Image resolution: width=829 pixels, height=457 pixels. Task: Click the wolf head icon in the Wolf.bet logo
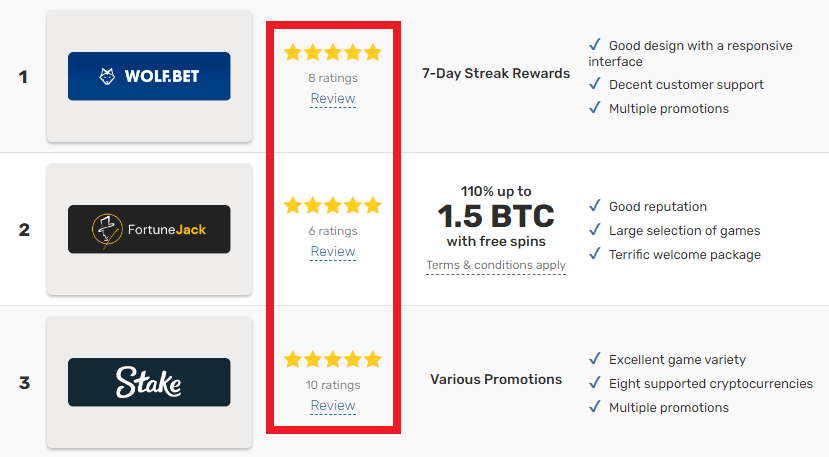(107, 76)
